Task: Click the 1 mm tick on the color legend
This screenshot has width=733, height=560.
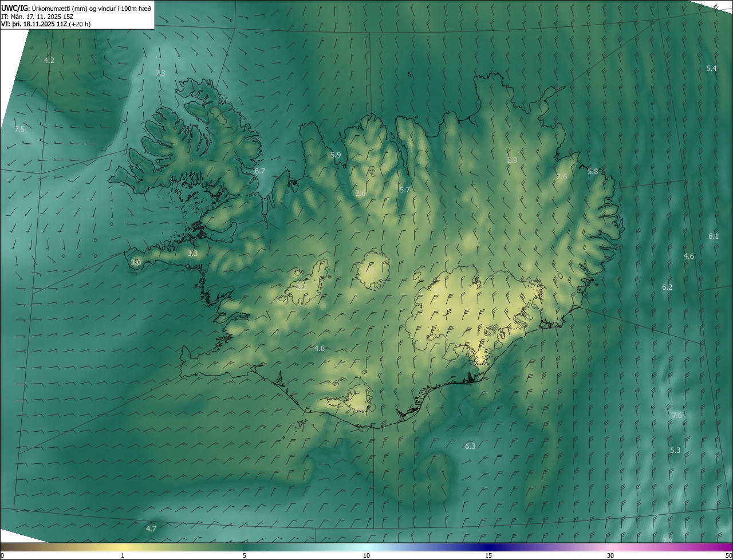Action: pyautogui.click(x=123, y=555)
